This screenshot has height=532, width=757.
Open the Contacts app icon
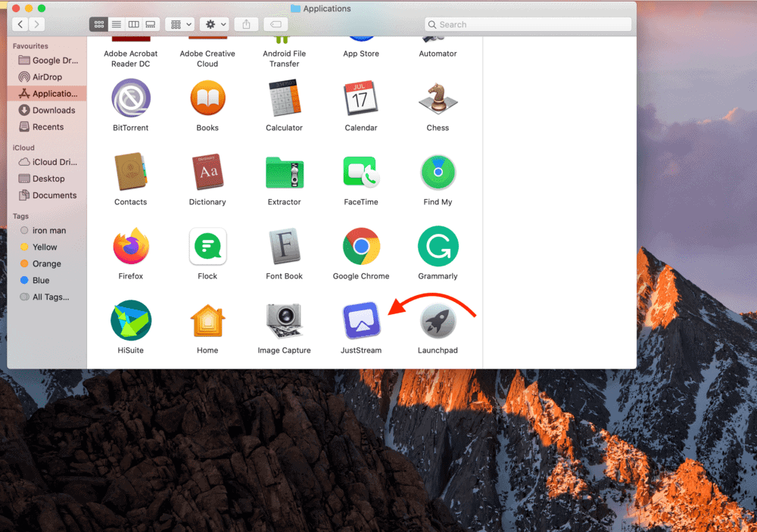coord(131,173)
